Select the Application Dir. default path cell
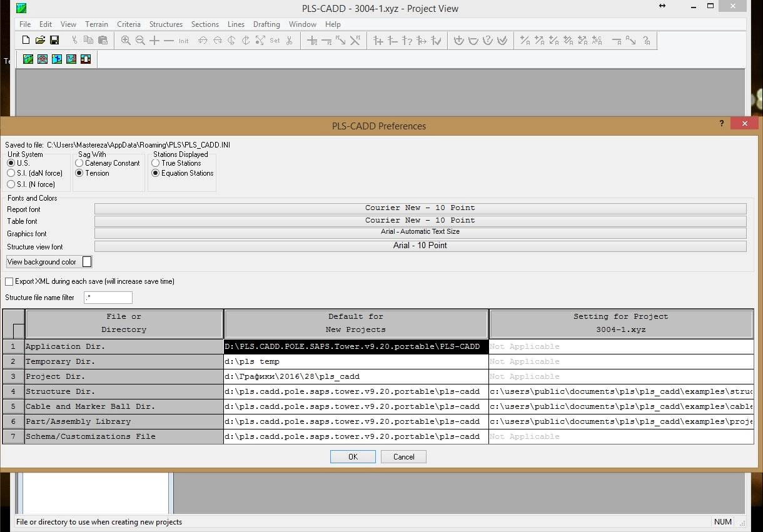The image size is (763, 532). click(356, 346)
